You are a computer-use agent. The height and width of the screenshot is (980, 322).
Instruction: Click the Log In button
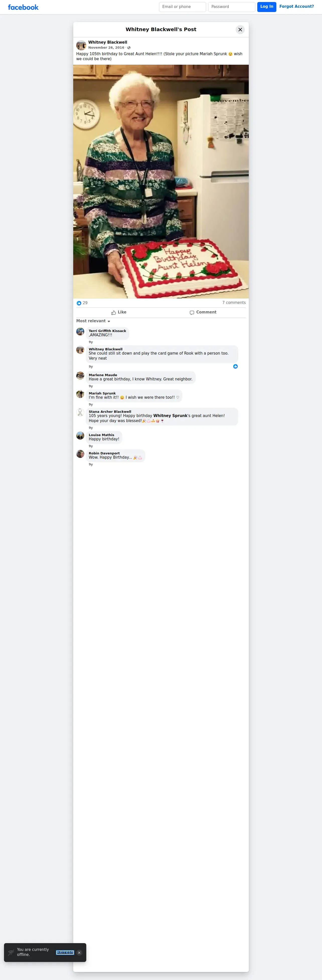[267, 7]
